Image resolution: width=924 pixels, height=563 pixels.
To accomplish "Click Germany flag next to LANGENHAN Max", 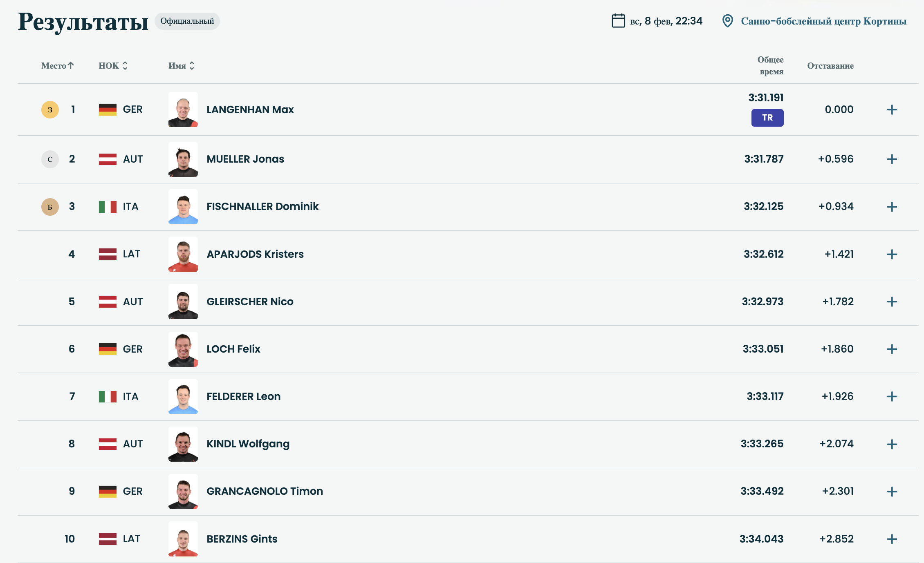I will pyautogui.click(x=108, y=109).
